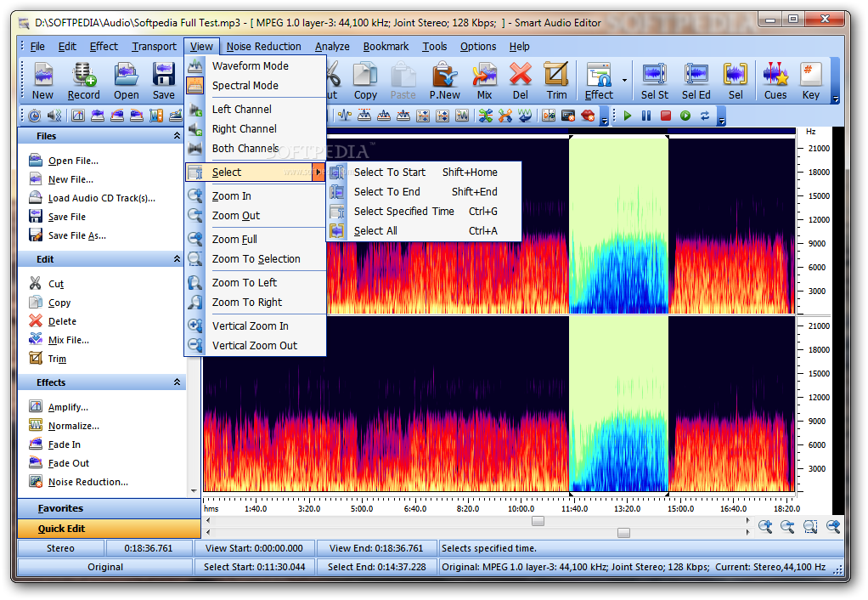The width and height of the screenshot is (868, 600).
Task: Stop playback with the red Stop button
Action: point(665,116)
